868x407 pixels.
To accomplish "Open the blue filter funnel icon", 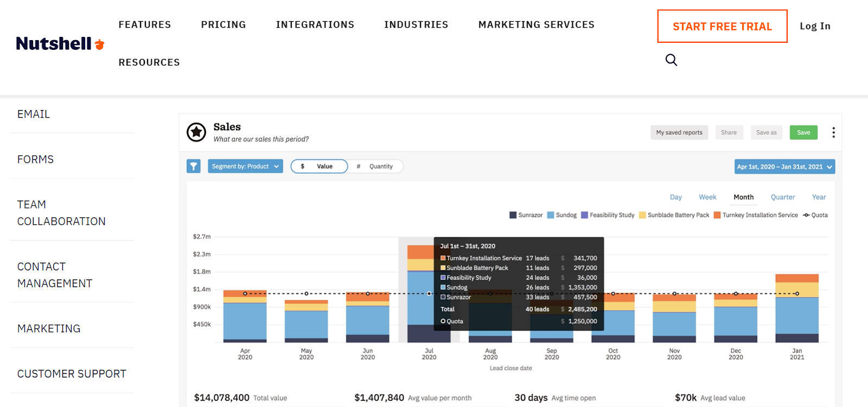I will (x=194, y=166).
